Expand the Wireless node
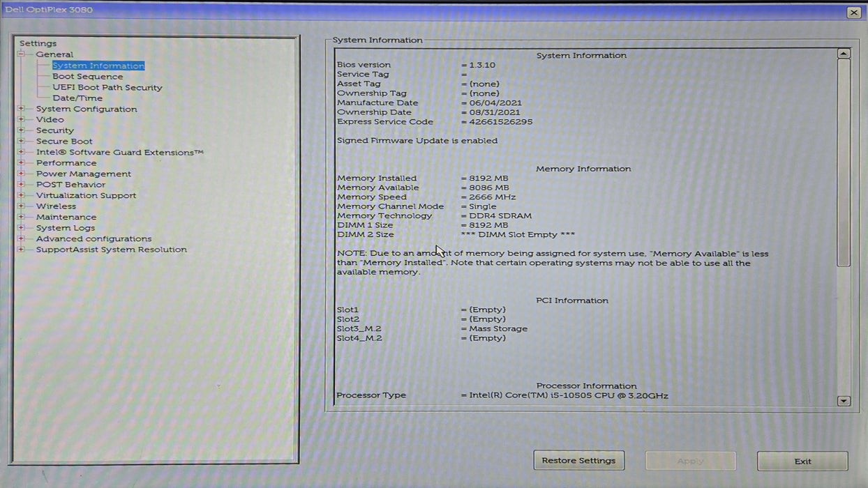The height and width of the screenshot is (488, 868). click(x=21, y=206)
